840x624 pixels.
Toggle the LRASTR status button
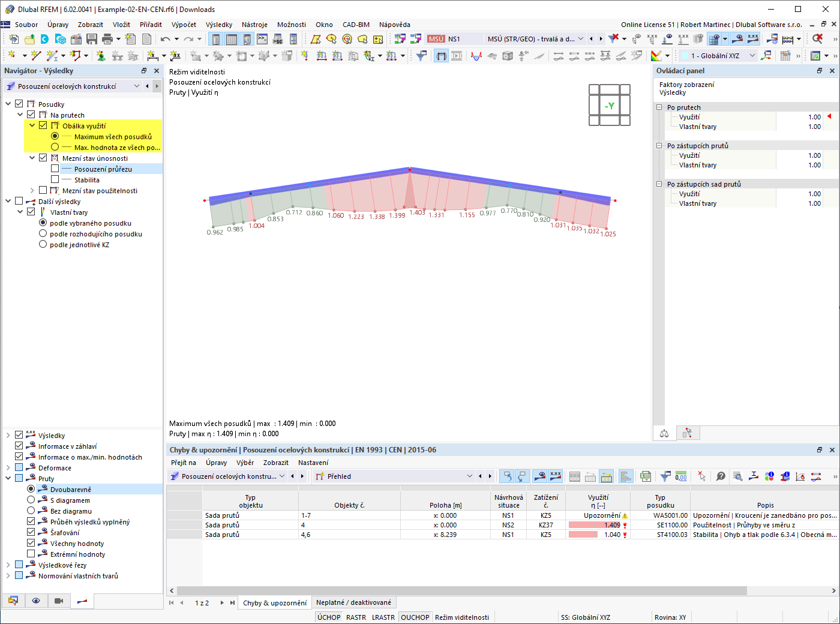click(383, 617)
